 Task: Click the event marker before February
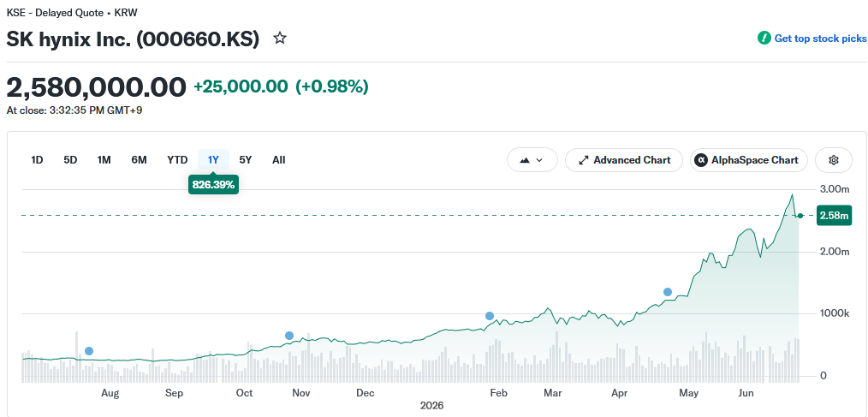[490, 316]
